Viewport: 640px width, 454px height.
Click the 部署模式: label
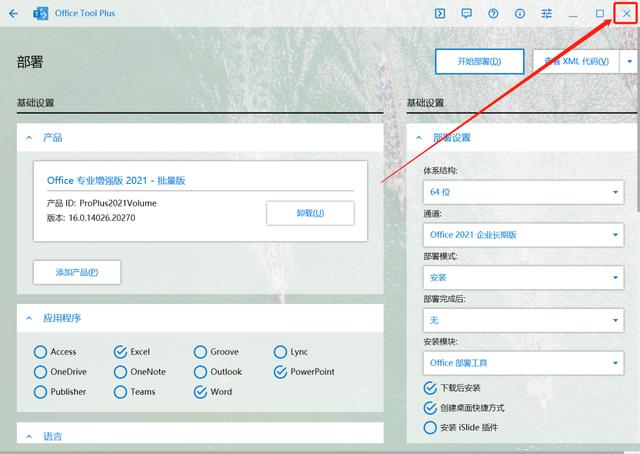point(440,256)
